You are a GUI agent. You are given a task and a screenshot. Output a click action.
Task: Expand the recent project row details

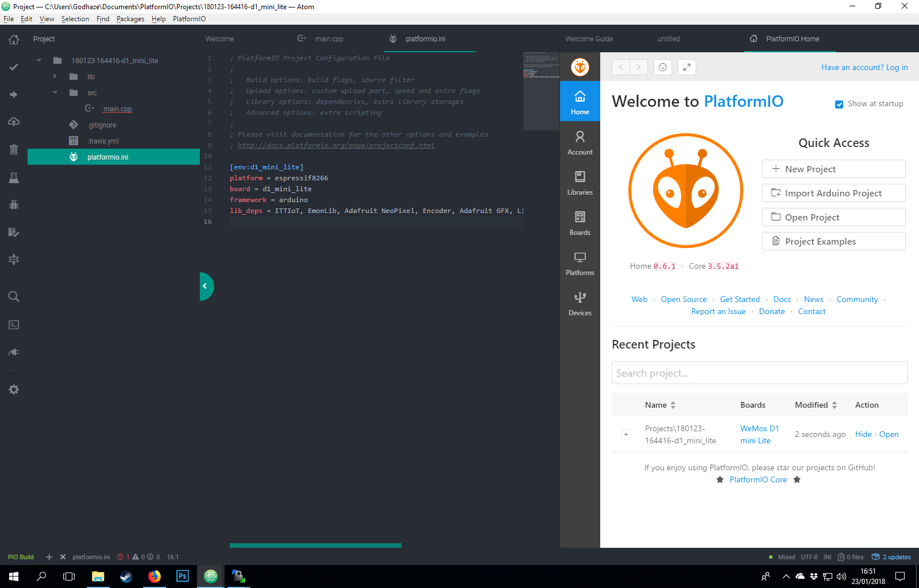click(x=626, y=435)
